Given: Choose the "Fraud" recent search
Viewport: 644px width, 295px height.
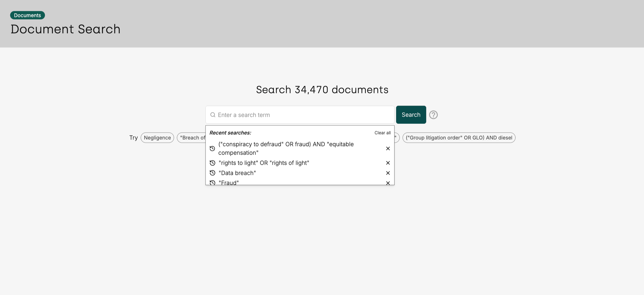Looking at the screenshot, I should tap(229, 182).
